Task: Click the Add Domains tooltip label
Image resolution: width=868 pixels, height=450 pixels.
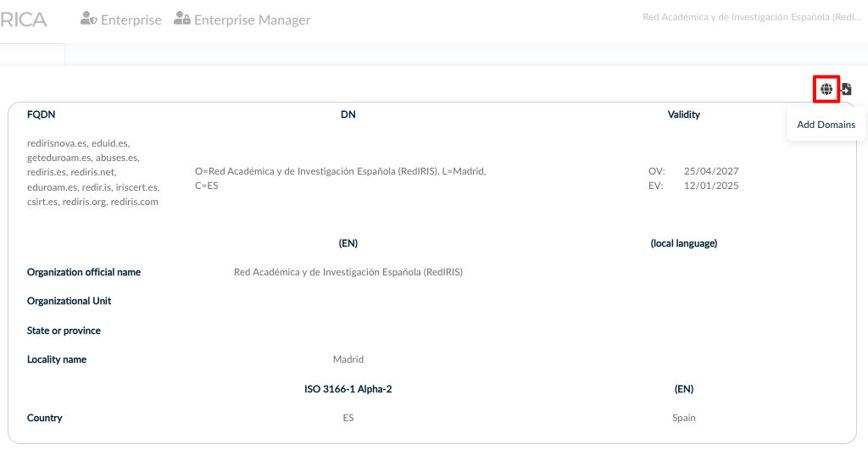Action: 826,125
